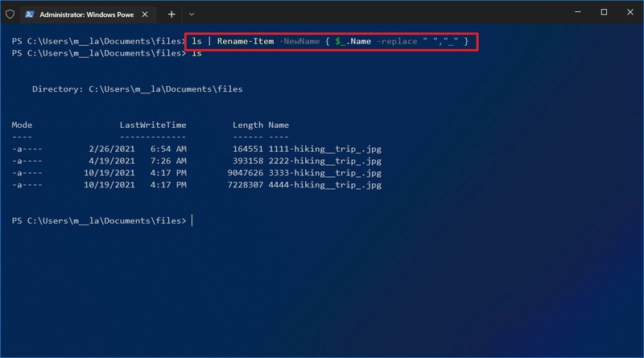This screenshot has width=644, height=358.
Task: Click file name 3333-hiking__trip_.jpg
Action: click(x=325, y=173)
